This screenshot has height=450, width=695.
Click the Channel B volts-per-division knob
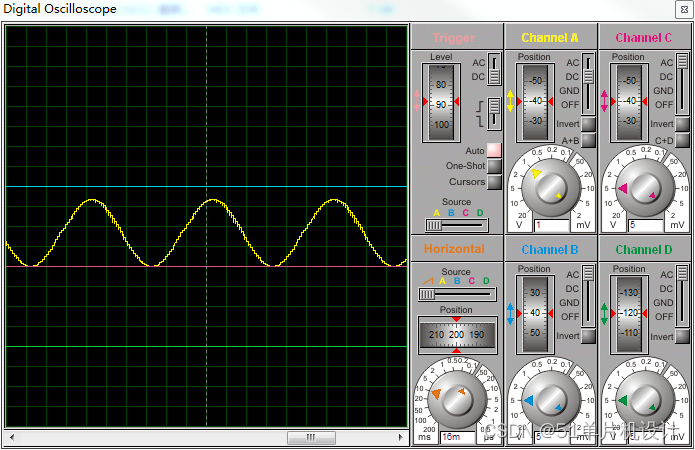coord(551,400)
